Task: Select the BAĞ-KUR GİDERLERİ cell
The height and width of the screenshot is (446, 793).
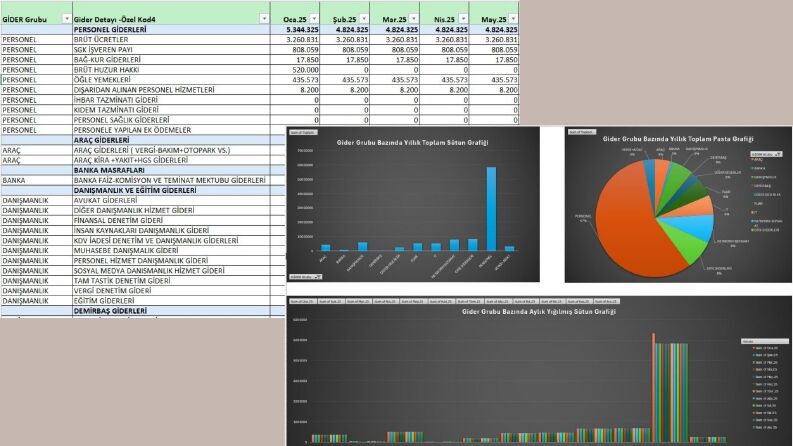Action: tap(171, 60)
